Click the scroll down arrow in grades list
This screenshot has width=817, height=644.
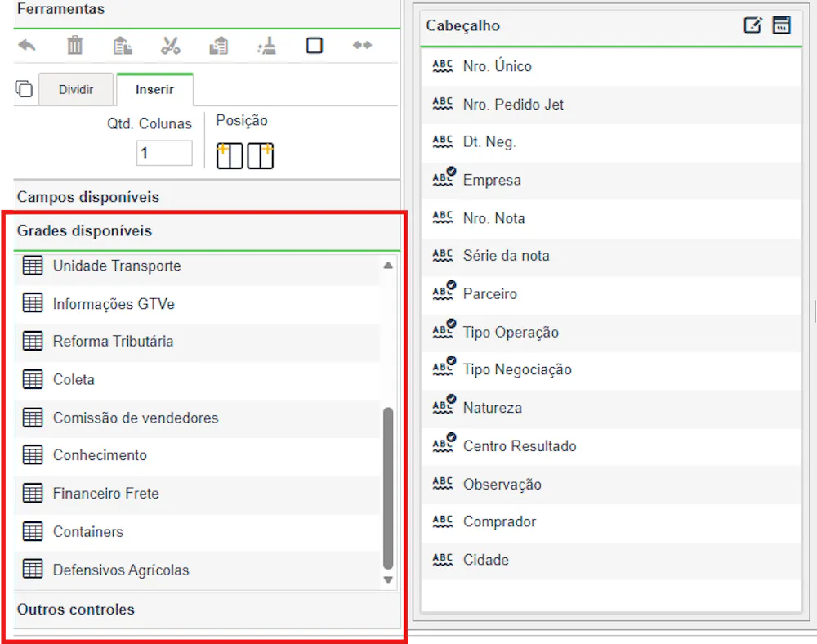[x=388, y=579]
